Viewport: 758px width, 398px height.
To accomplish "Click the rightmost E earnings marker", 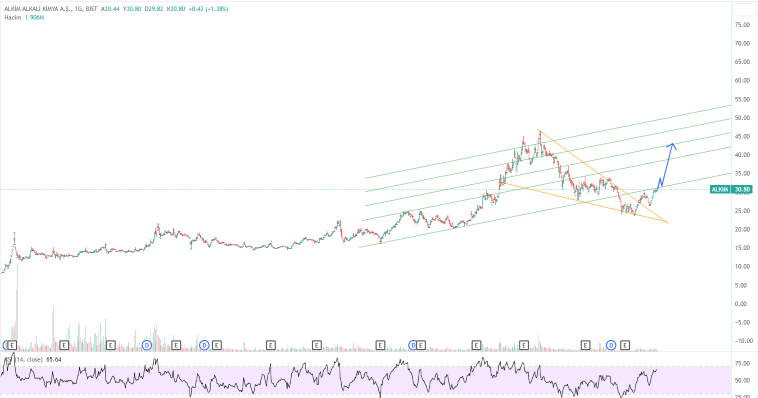I will click(x=625, y=345).
